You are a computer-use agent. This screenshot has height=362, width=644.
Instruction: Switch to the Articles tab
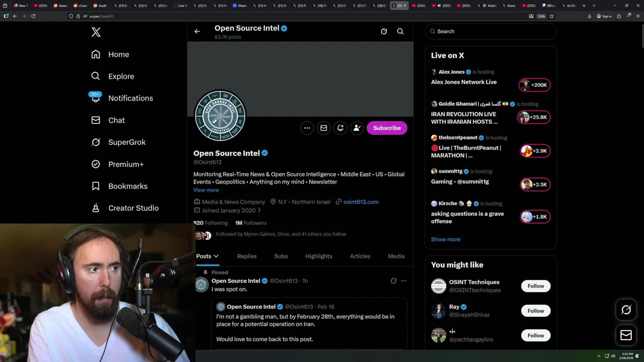click(x=360, y=256)
